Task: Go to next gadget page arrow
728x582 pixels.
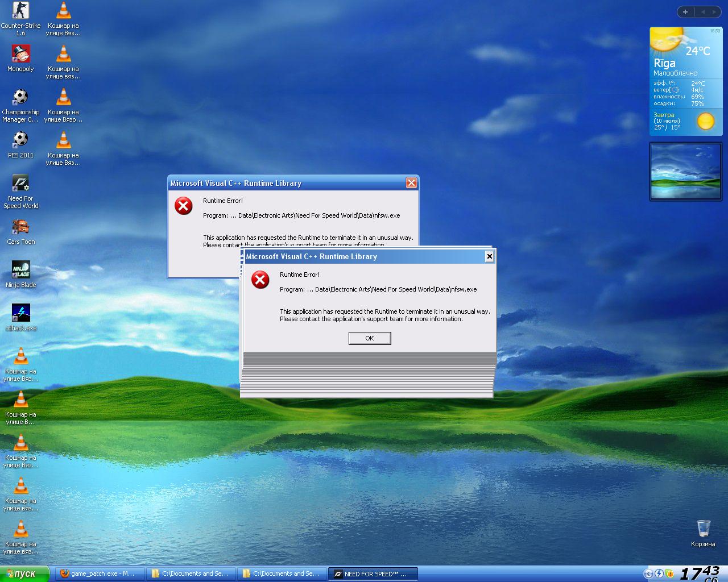Action: point(714,12)
